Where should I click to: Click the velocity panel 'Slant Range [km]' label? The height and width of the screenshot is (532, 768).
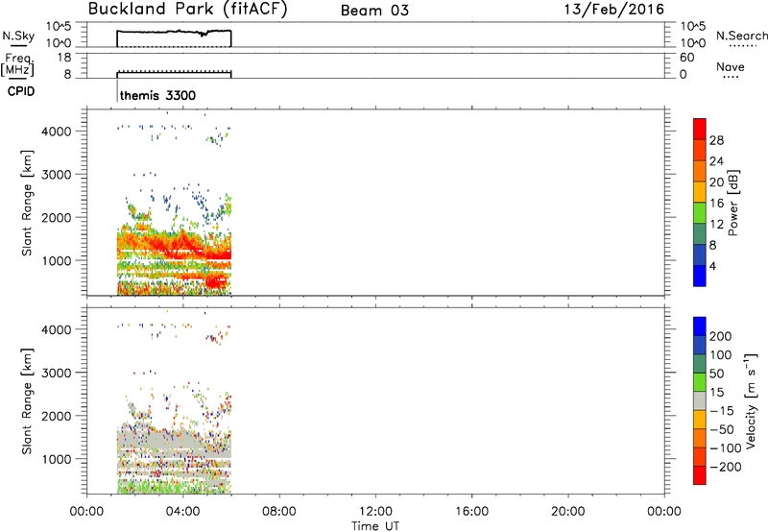27,401
